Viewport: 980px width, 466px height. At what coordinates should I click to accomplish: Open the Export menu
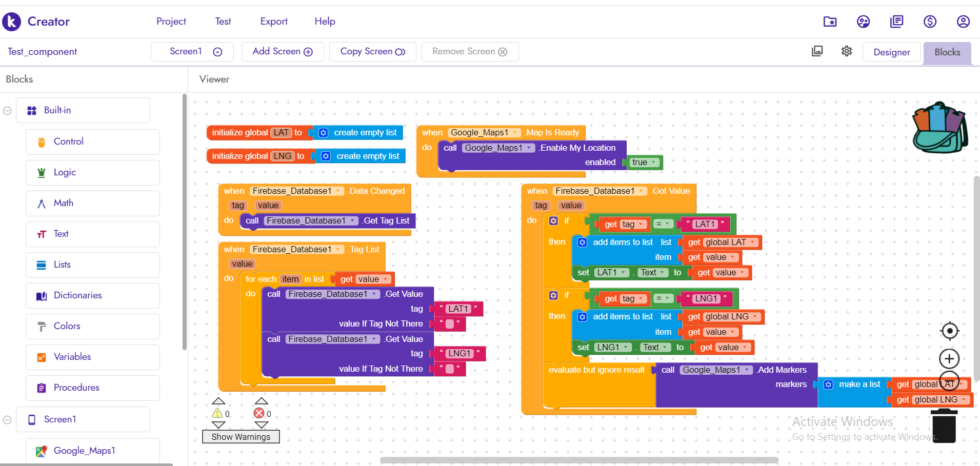(x=274, y=22)
